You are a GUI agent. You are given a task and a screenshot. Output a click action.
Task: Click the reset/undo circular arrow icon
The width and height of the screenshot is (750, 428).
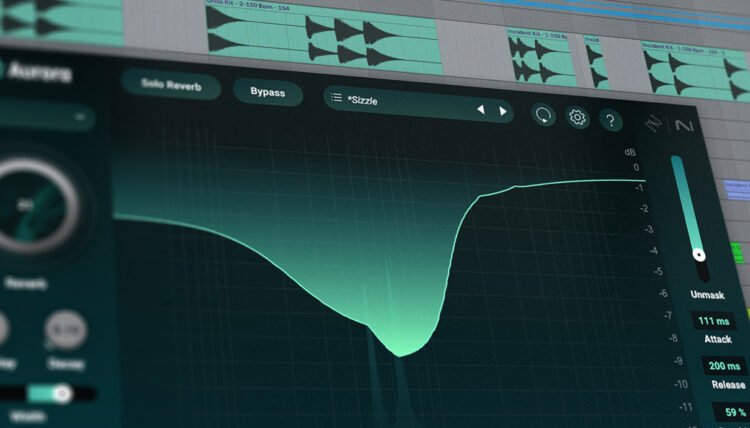[544, 115]
